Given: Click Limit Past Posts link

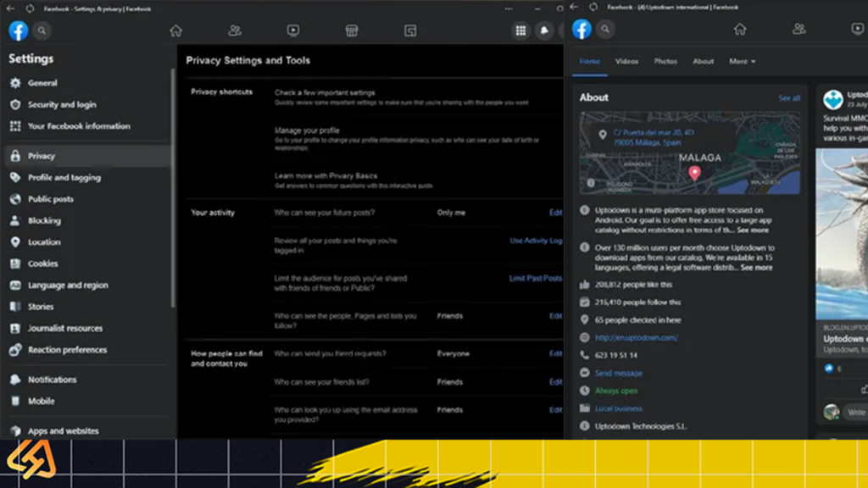Looking at the screenshot, I should pyautogui.click(x=535, y=278).
